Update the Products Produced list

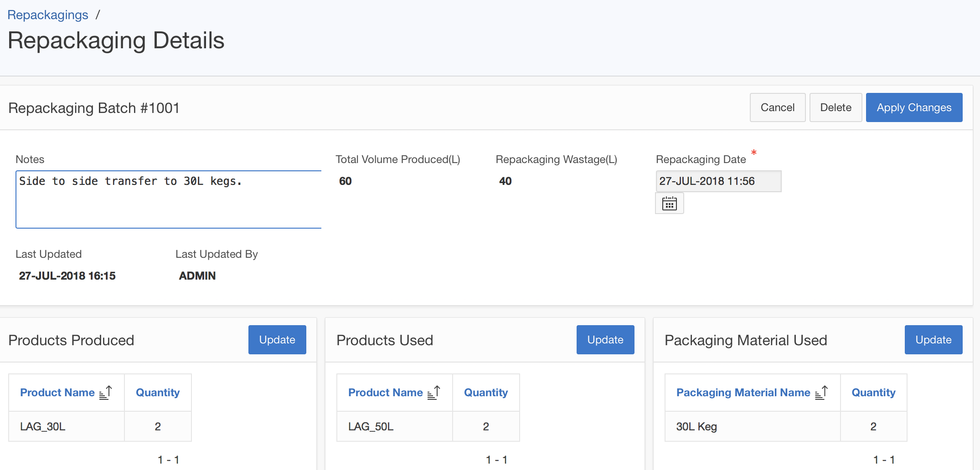click(x=277, y=340)
